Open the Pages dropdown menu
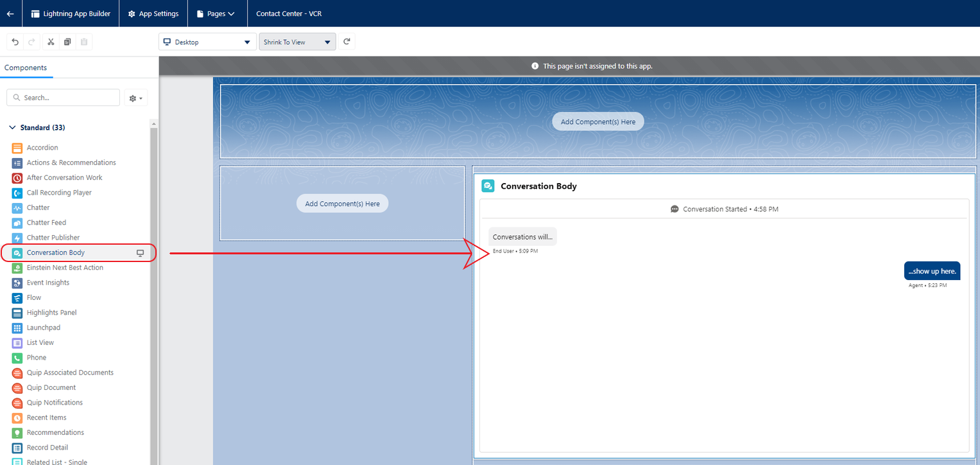Image resolution: width=980 pixels, height=465 pixels. pyautogui.click(x=216, y=13)
